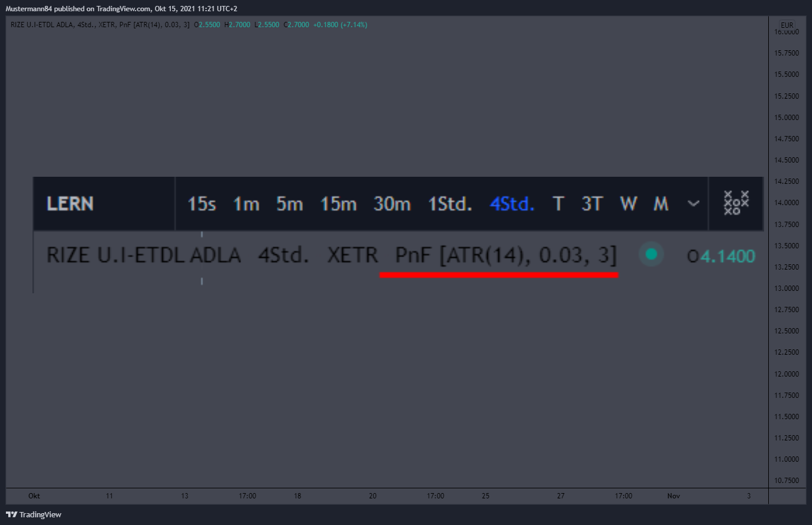The image size is (812, 525).
Task: Click the O2.5500 open value
Action: tap(207, 25)
